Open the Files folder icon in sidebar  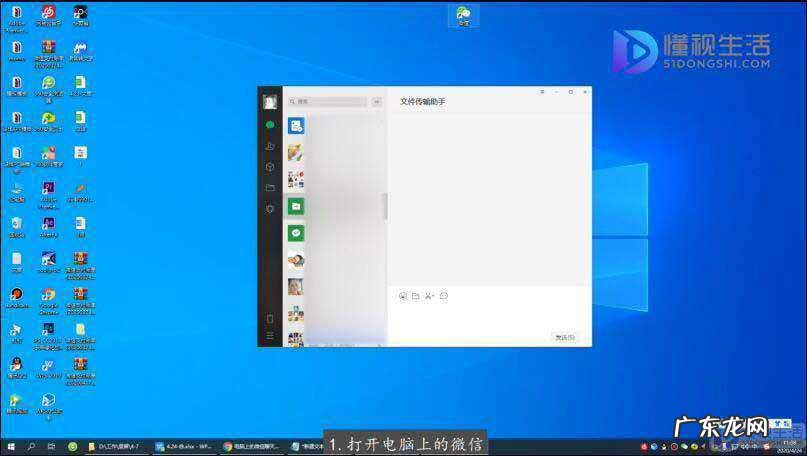pyautogui.click(x=270, y=188)
